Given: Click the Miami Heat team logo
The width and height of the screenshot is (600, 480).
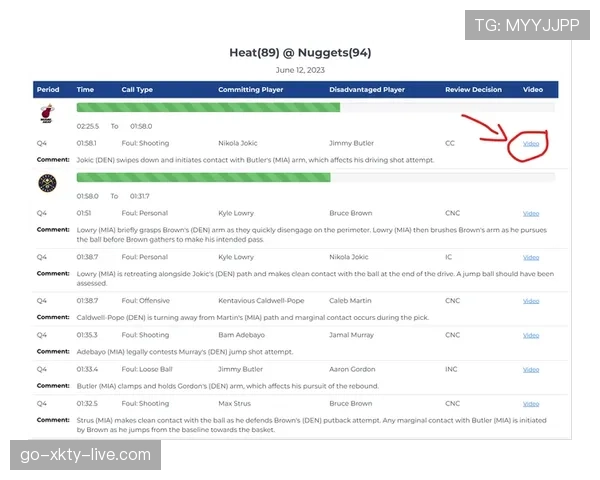Looking at the screenshot, I should pyautogui.click(x=47, y=114).
